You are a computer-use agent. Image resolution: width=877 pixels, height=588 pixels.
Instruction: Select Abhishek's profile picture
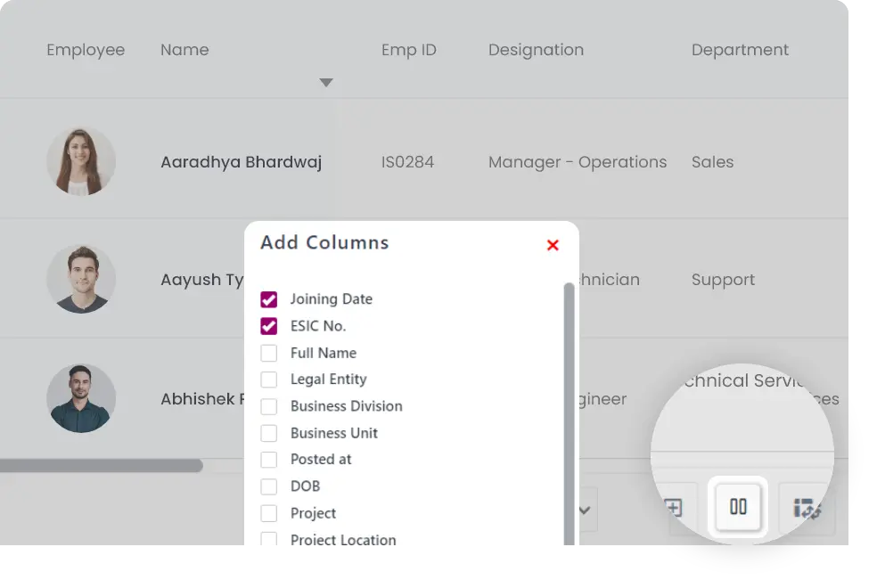(81, 398)
